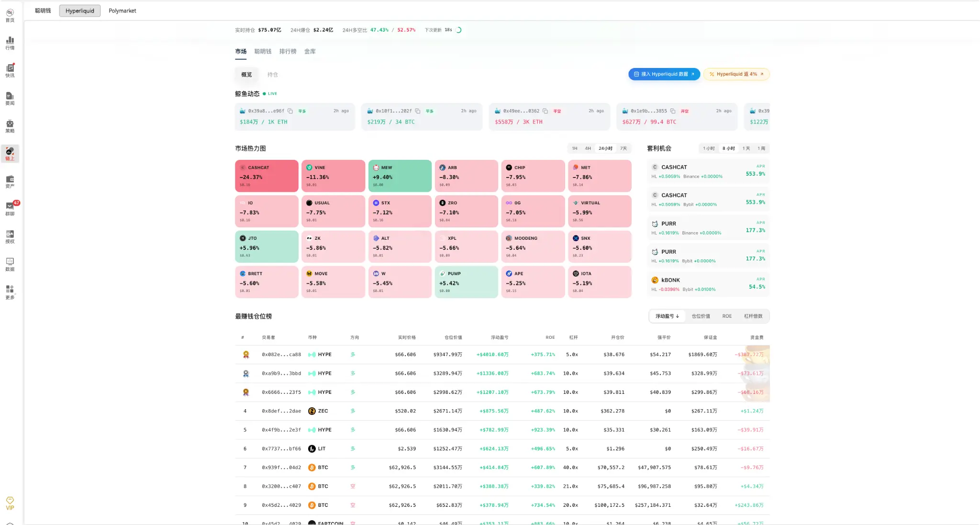Switch to the 排行榜 tab

pos(288,52)
